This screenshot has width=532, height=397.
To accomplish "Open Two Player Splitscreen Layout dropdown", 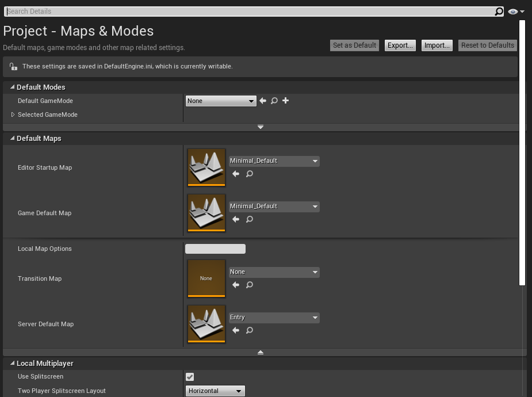I will click(x=216, y=391).
